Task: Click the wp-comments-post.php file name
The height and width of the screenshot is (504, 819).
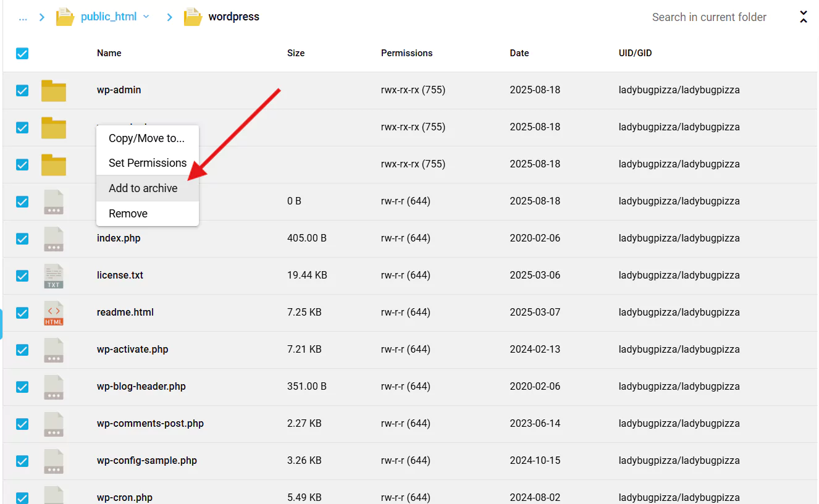Action: pos(150,424)
